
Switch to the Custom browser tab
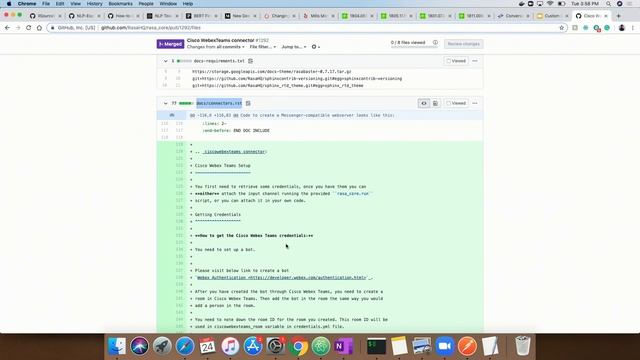click(552, 16)
